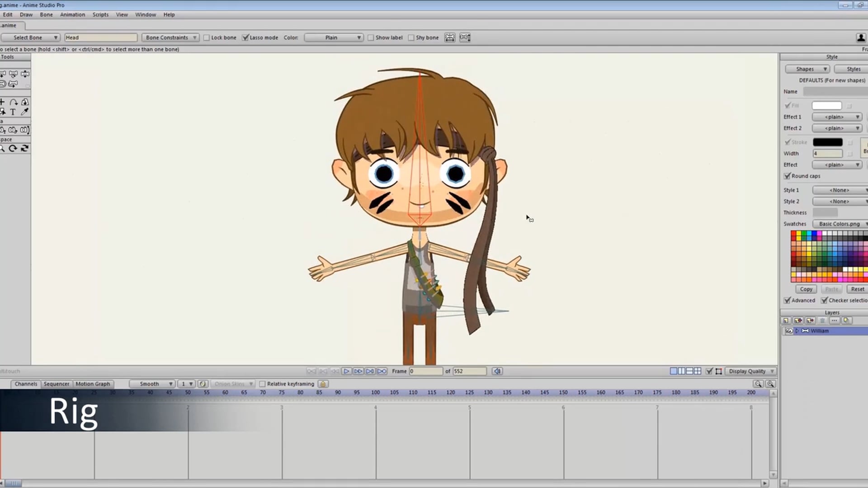Click the first bone group icon after Shy bone
The width and height of the screenshot is (868, 488).
pyautogui.click(x=450, y=38)
